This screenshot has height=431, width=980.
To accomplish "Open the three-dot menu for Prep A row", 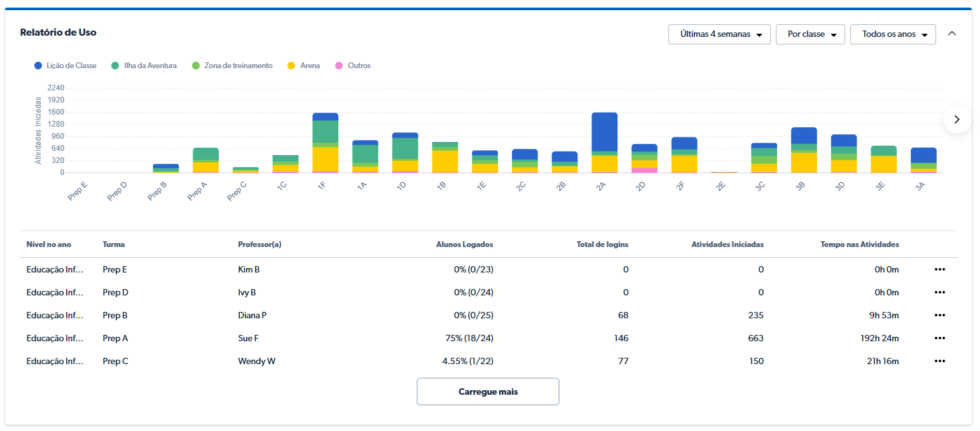I will coord(939,338).
